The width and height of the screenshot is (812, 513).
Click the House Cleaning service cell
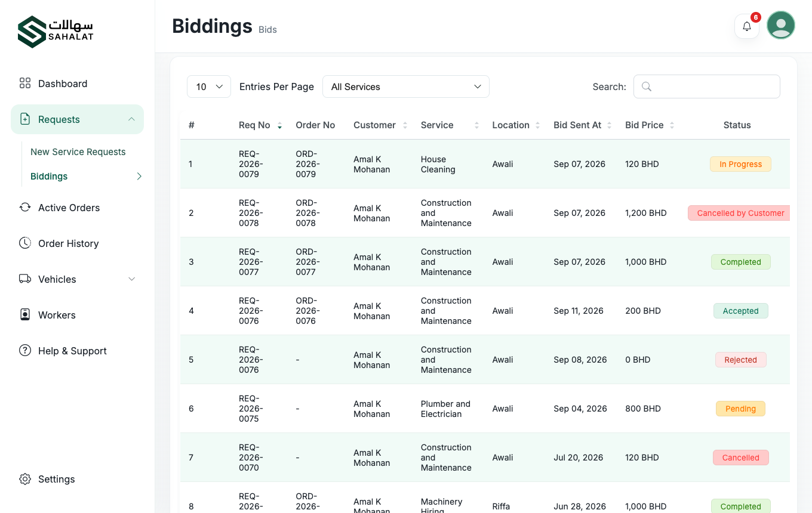(438, 165)
